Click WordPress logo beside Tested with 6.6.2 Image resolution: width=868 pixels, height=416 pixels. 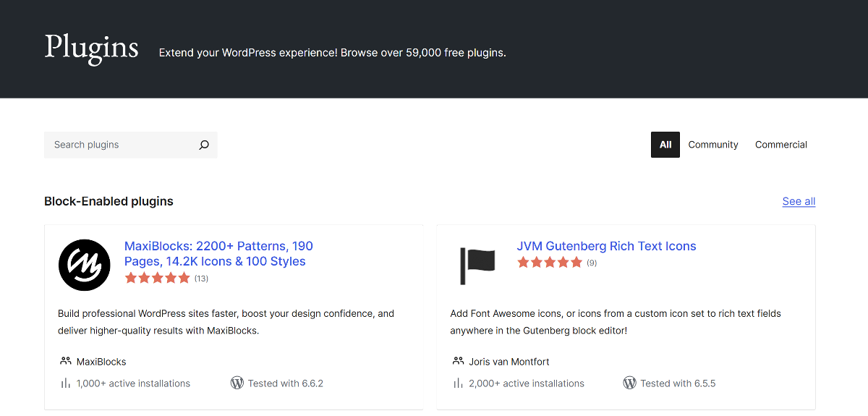[x=237, y=383]
